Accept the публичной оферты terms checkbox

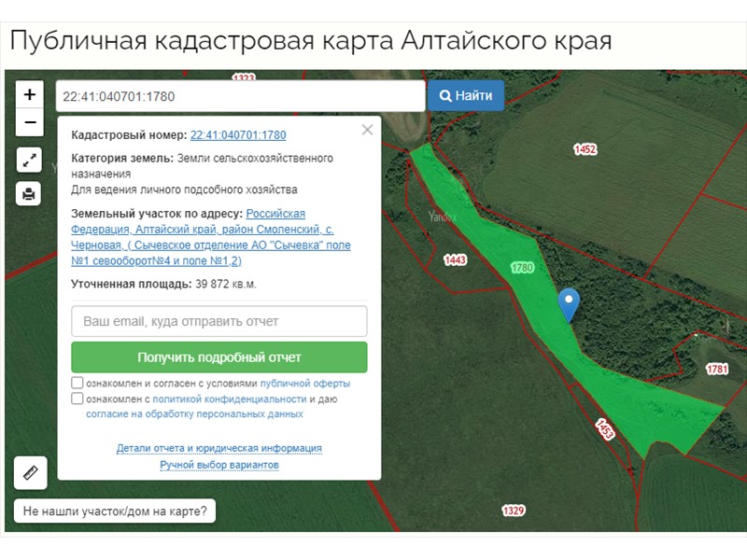click(78, 384)
